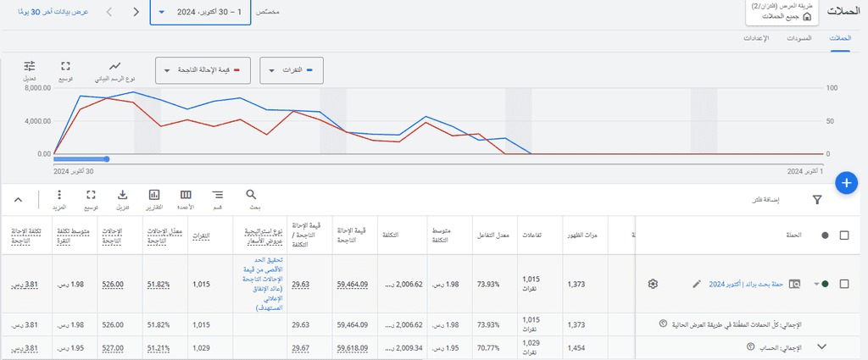Collapse table toolbar with up chevron
868x360 pixels.
tap(18, 200)
